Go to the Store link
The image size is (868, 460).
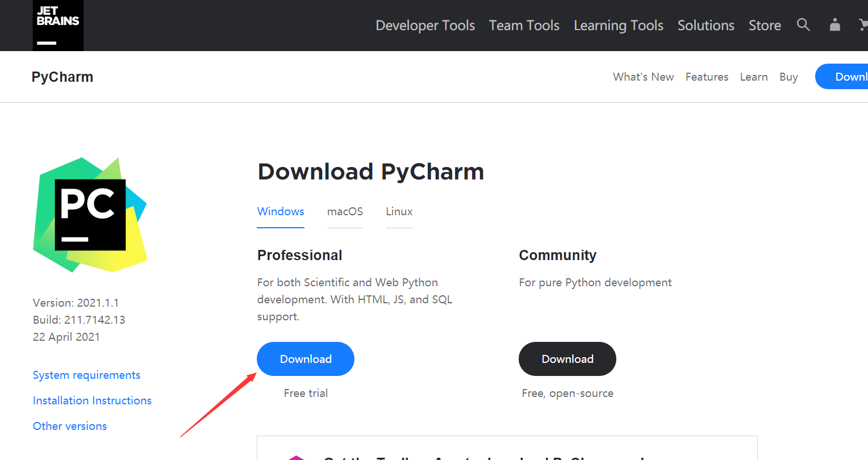pos(765,26)
